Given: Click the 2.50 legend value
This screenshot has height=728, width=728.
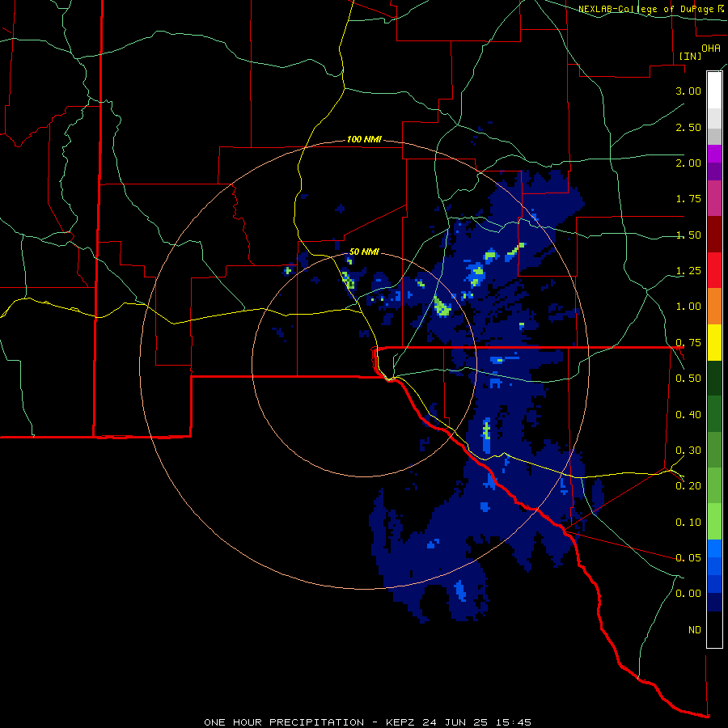Looking at the screenshot, I should (688, 127).
